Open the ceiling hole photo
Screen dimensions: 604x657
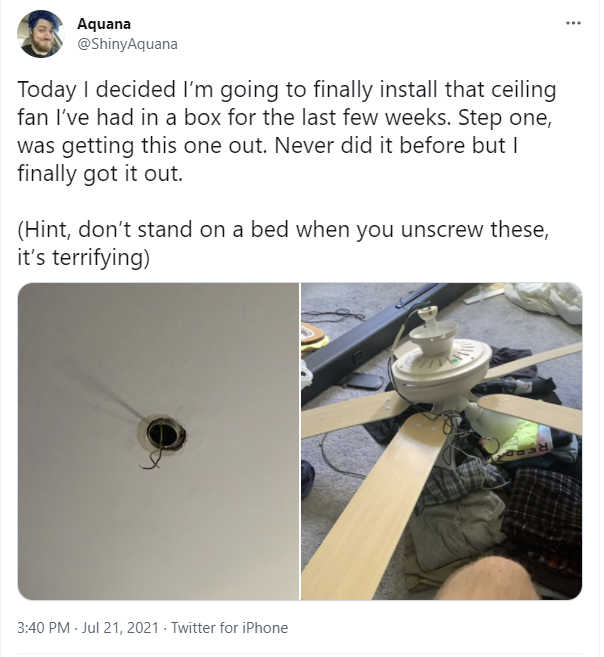158,441
